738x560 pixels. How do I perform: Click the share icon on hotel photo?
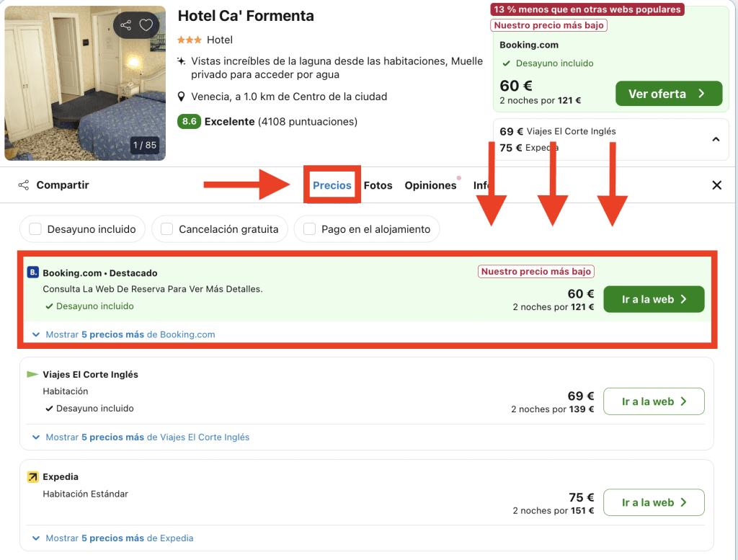[126, 25]
